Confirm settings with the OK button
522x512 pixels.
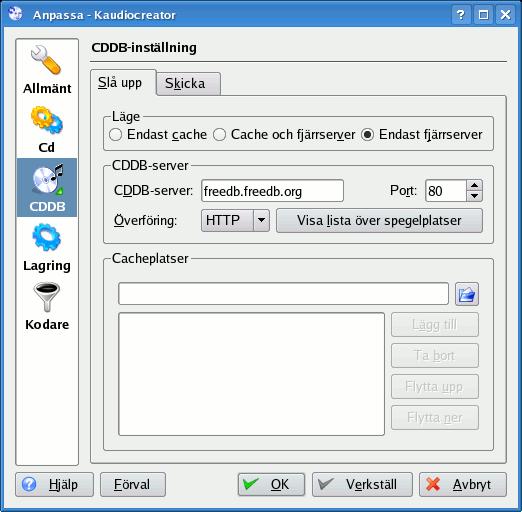click(271, 484)
